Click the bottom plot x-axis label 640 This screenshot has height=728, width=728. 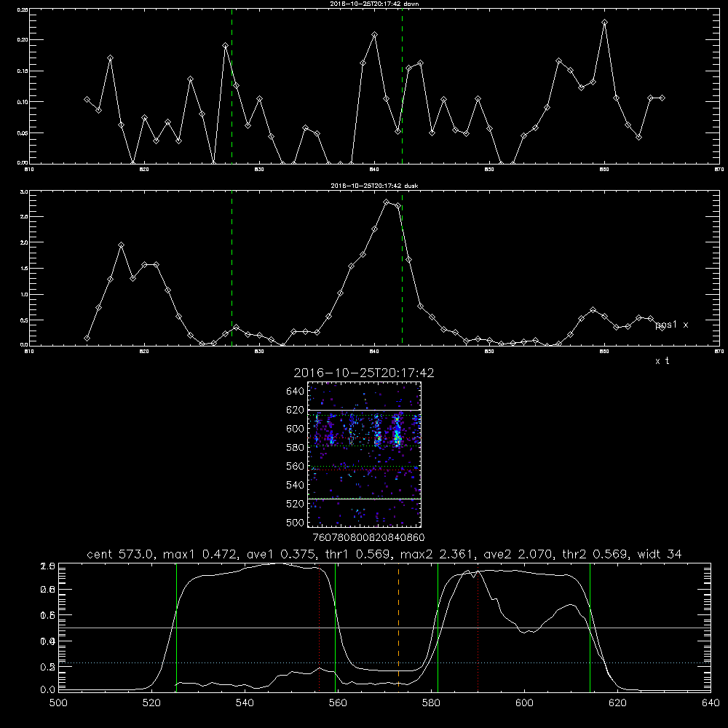711,703
